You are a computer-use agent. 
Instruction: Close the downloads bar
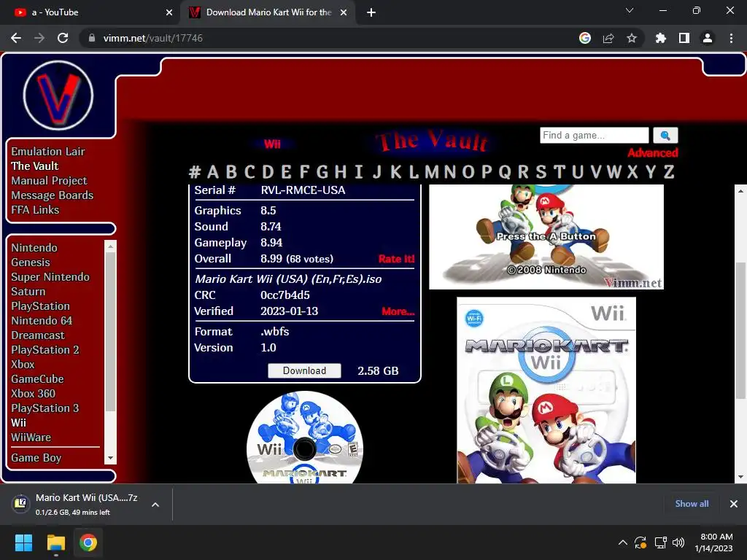click(734, 504)
